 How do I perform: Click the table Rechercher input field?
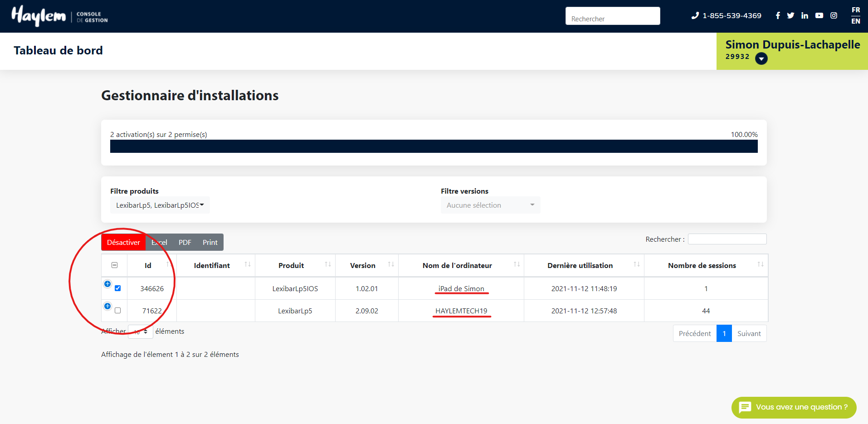point(727,239)
